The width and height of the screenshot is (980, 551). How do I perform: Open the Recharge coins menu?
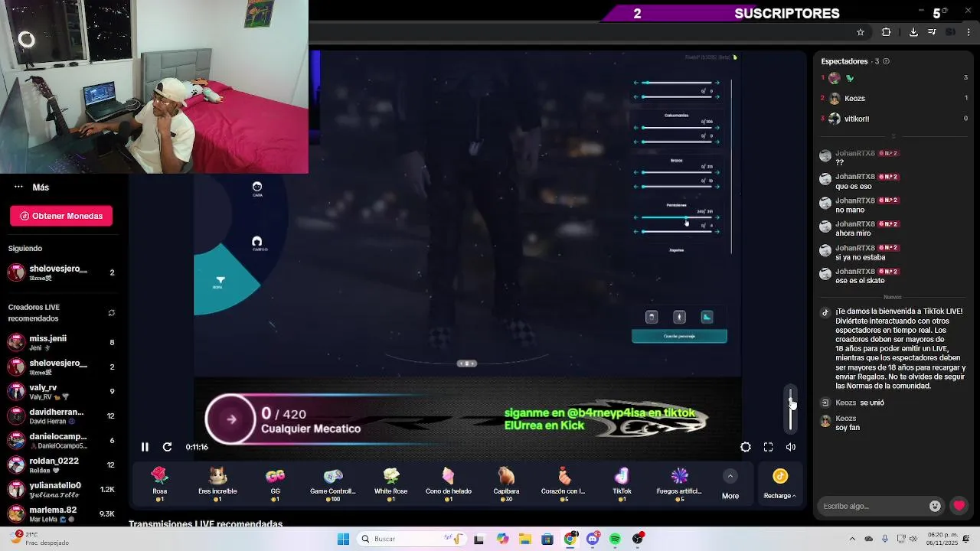779,485
